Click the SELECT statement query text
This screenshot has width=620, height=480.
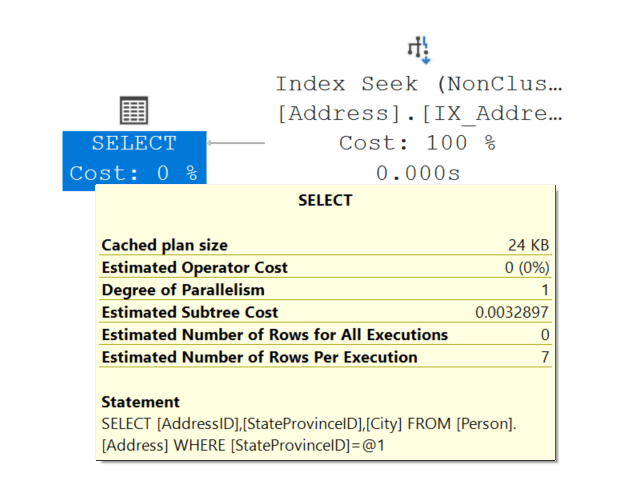click(309, 433)
